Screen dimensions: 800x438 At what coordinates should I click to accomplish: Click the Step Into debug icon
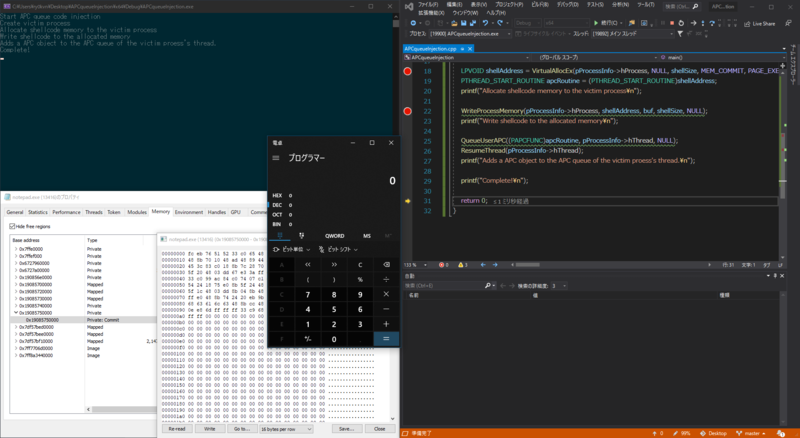[703, 23]
